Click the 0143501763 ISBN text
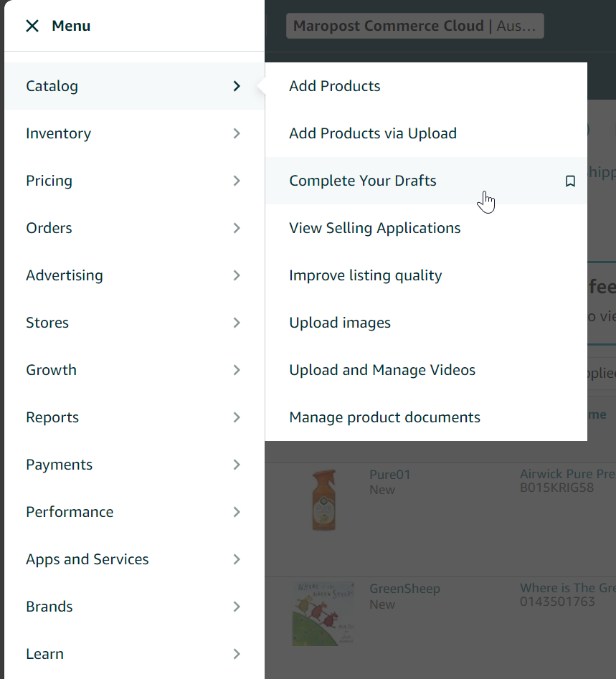Screen dimensions: 616x679 [557, 602]
